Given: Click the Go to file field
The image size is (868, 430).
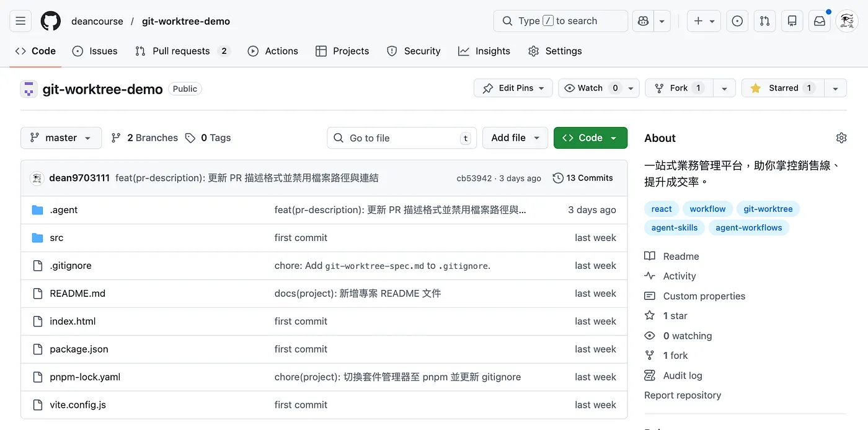Looking at the screenshot, I should pyautogui.click(x=402, y=138).
